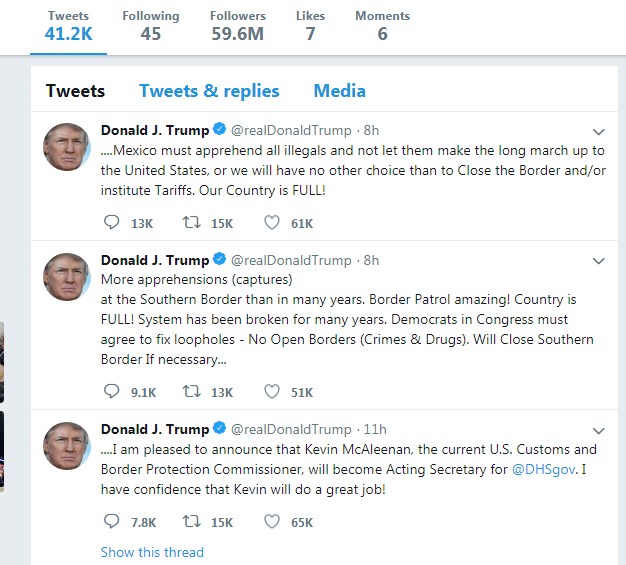
Task: Open the Moments count stat
Action: click(382, 26)
